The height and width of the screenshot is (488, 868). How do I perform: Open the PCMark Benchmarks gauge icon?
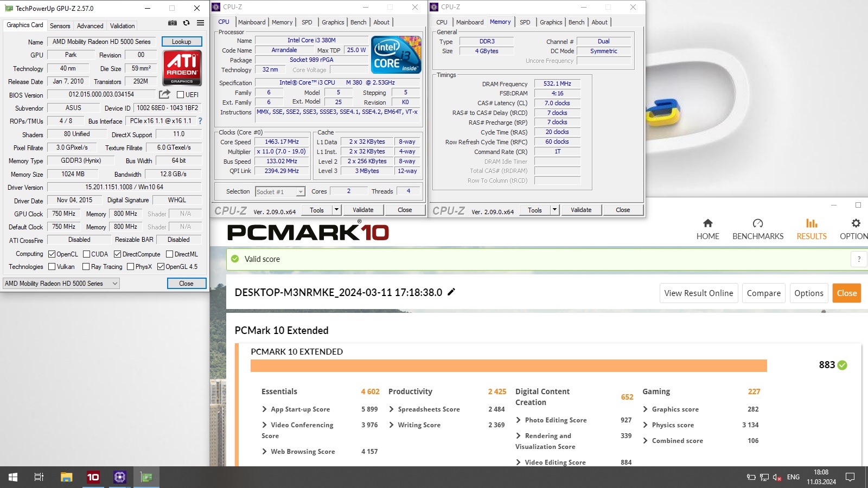758,223
